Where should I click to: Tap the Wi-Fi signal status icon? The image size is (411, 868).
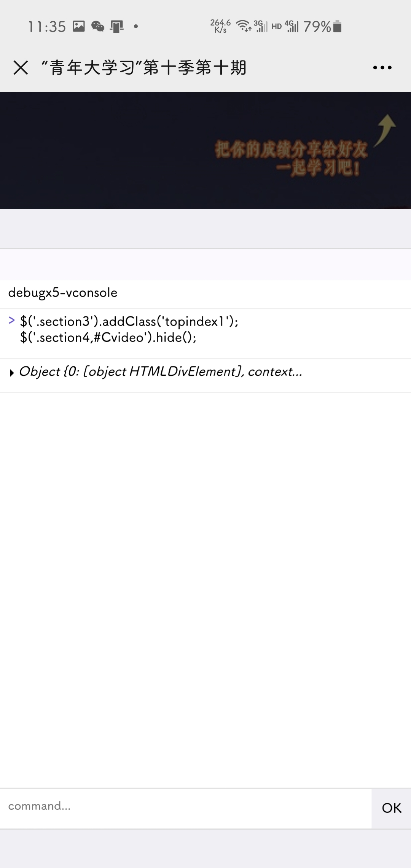[x=244, y=26]
